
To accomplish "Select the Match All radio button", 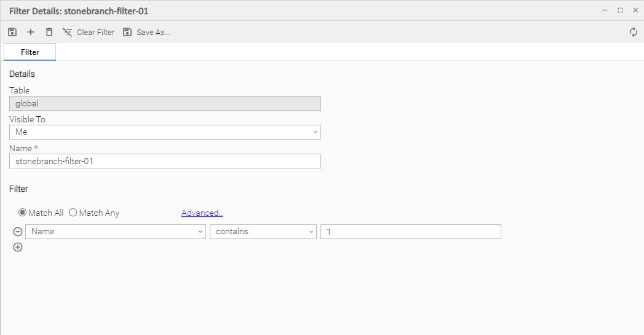I will pyautogui.click(x=23, y=213).
